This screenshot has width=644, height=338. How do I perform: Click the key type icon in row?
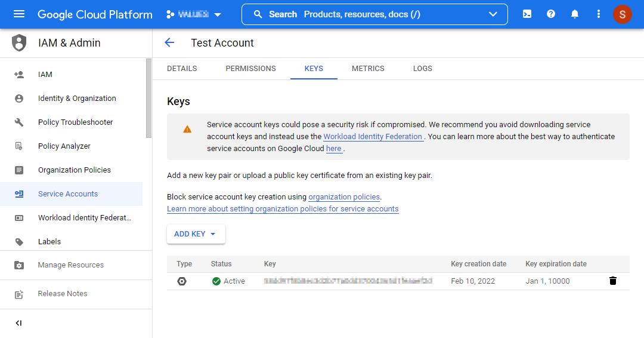(182, 281)
